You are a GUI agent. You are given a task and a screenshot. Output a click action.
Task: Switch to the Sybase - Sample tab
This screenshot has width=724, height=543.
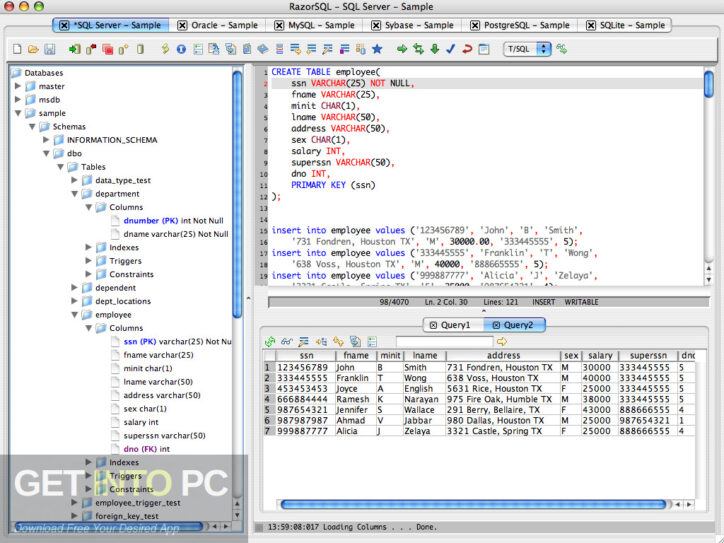coord(413,25)
